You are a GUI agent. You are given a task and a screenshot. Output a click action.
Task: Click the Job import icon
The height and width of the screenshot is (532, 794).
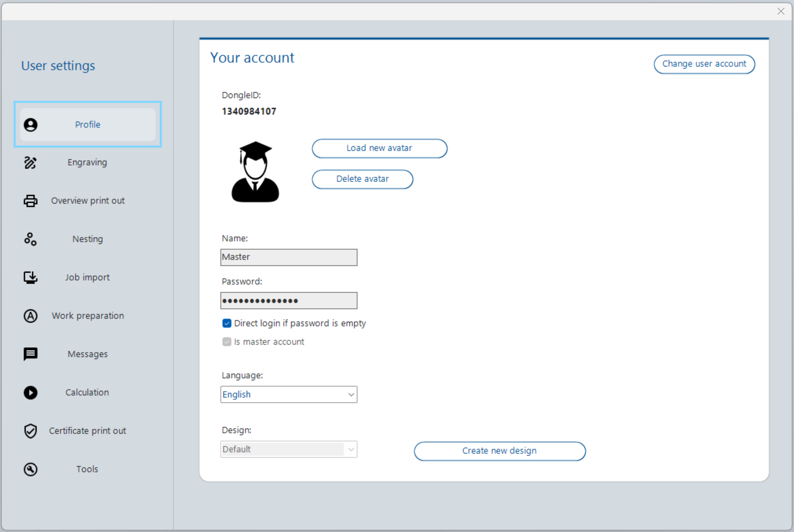pos(30,277)
